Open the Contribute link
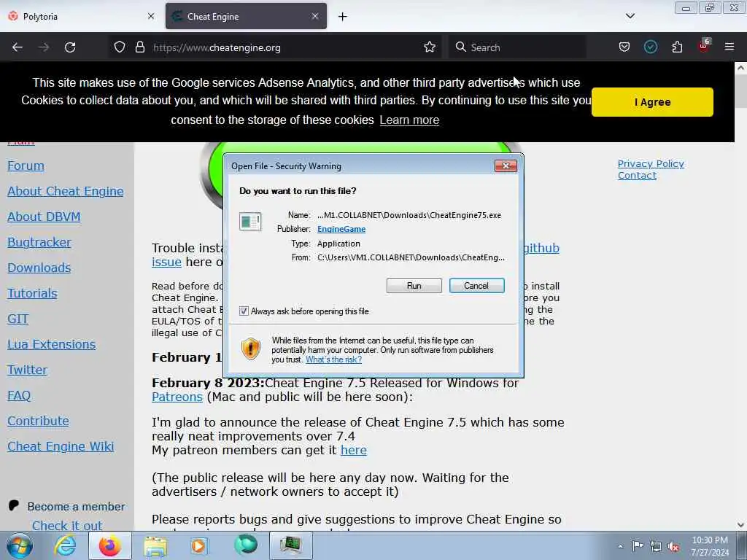Screen dimensions: 747x560 point(38,421)
